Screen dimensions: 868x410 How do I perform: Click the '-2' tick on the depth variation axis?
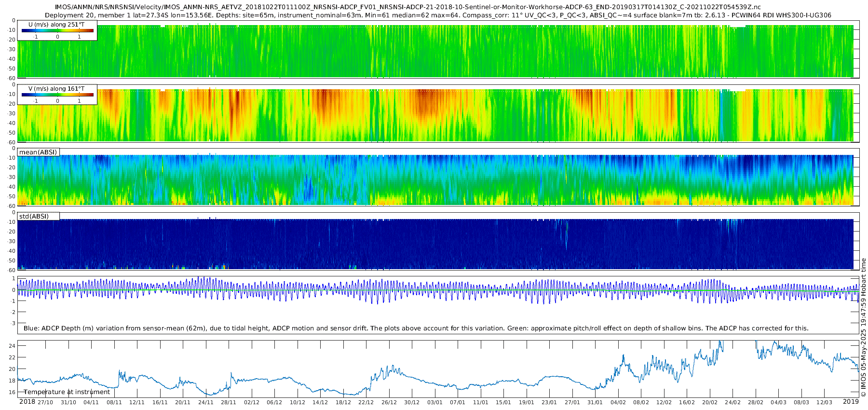coord(13,312)
